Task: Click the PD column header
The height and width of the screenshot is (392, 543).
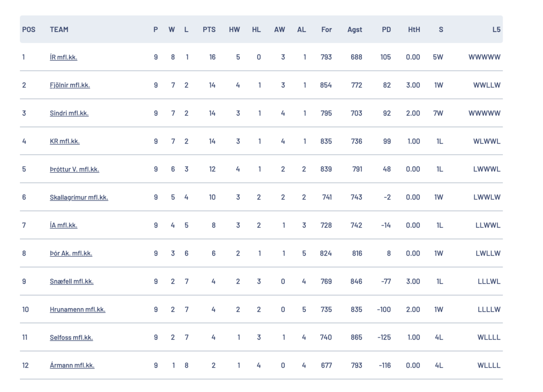Action: click(x=386, y=29)
